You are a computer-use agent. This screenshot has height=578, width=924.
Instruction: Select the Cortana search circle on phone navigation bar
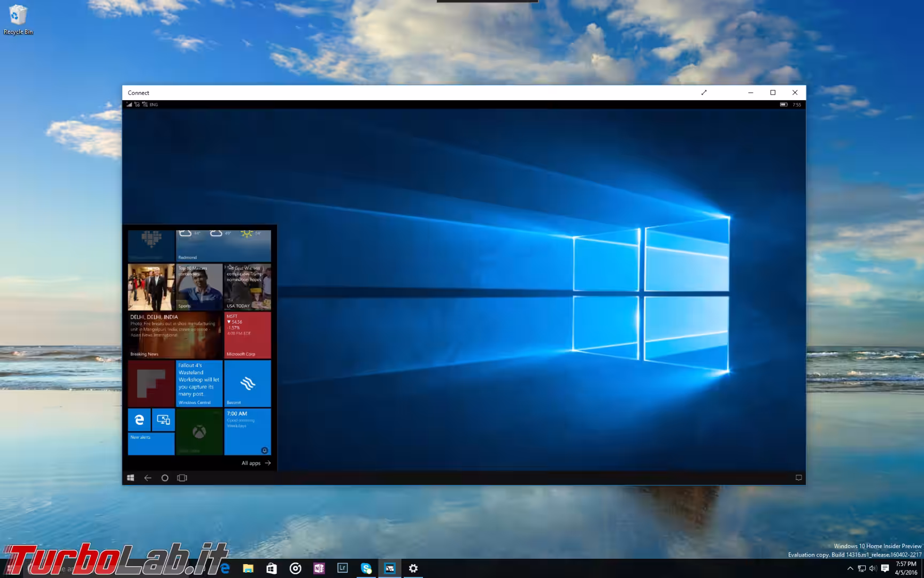pyautogui.click(x=165, y=478)
